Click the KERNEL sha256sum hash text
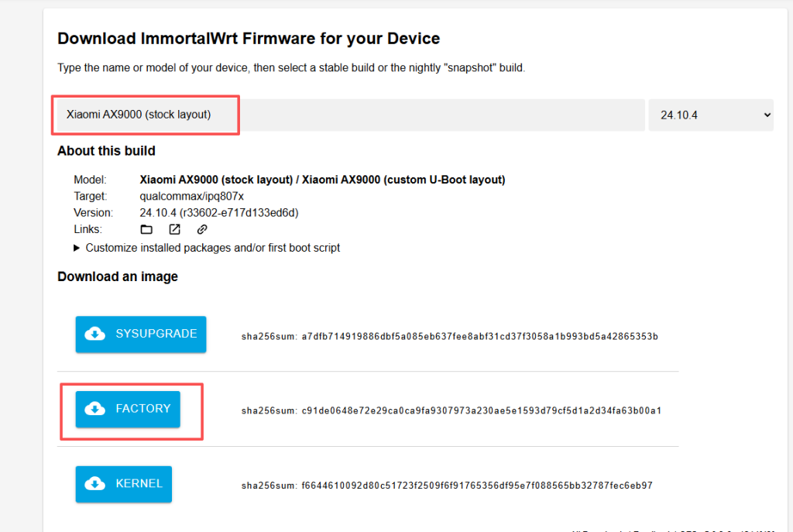Viewport: 793px width, 532px height. pyautogui.click(x=477, y=486)
